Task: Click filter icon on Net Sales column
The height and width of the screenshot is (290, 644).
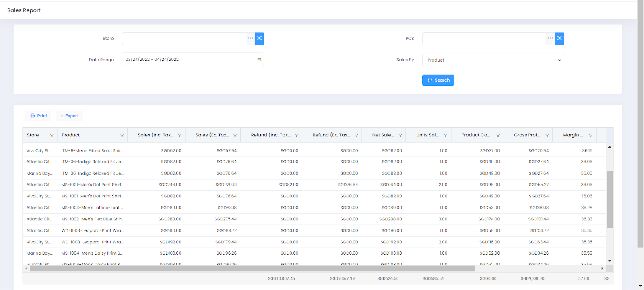Action: pyautogui.click(x=400, y=135)
